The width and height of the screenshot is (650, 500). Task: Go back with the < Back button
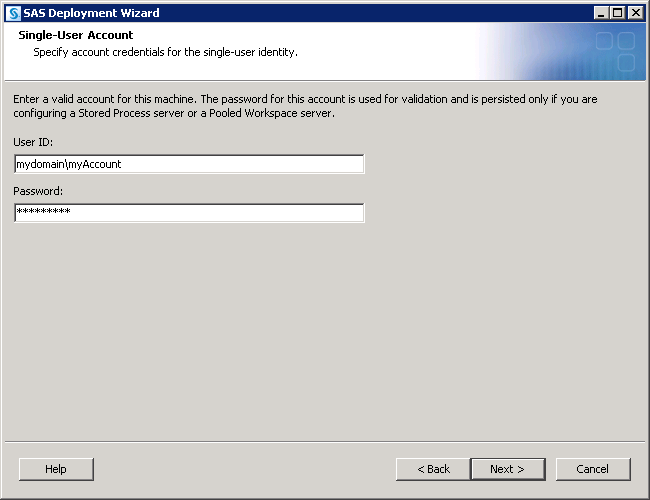click(433, 469)
